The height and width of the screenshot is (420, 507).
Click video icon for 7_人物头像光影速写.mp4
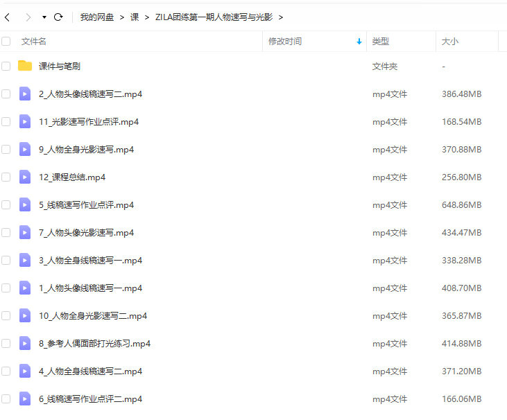pyautogui.click(x=25, y=233)
